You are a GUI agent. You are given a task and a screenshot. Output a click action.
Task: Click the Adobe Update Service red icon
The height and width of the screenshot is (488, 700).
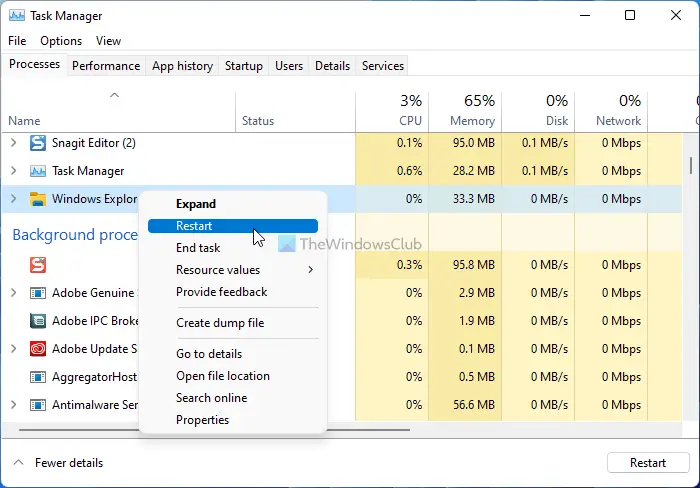[38, 349]
